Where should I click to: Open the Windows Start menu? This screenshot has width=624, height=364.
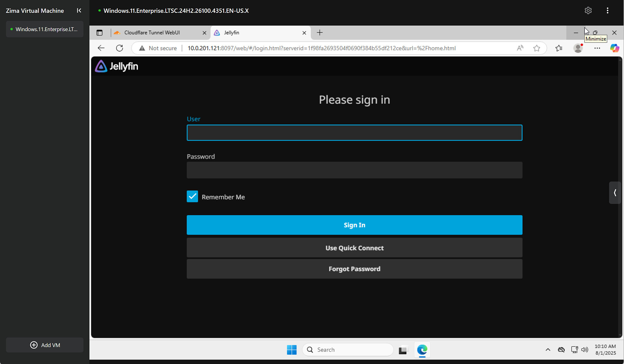292,350
